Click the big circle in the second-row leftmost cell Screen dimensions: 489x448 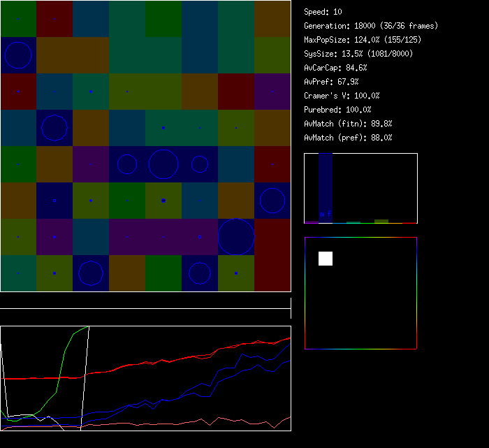point(18,55)
